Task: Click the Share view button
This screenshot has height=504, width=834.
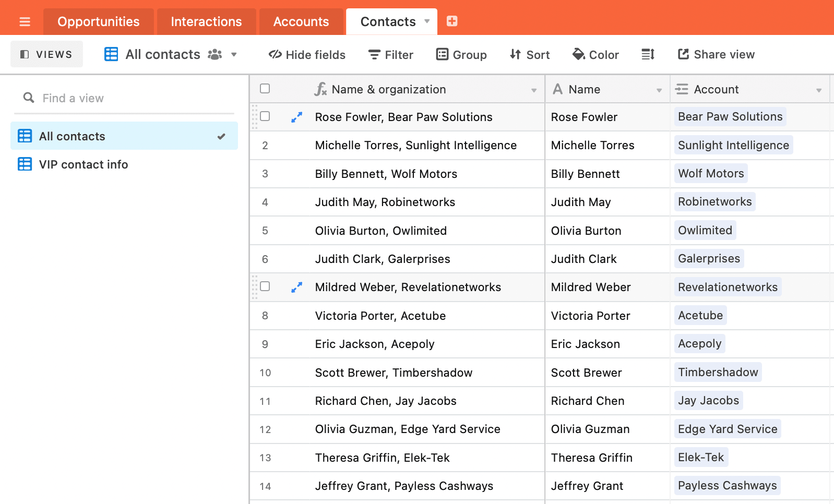Action: point(716,54)
